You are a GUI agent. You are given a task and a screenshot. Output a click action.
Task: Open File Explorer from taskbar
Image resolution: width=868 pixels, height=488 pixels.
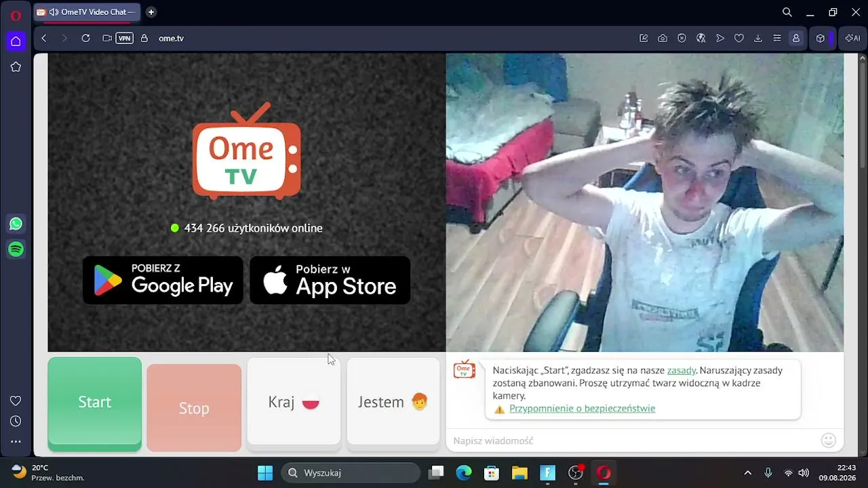point(519,472)
